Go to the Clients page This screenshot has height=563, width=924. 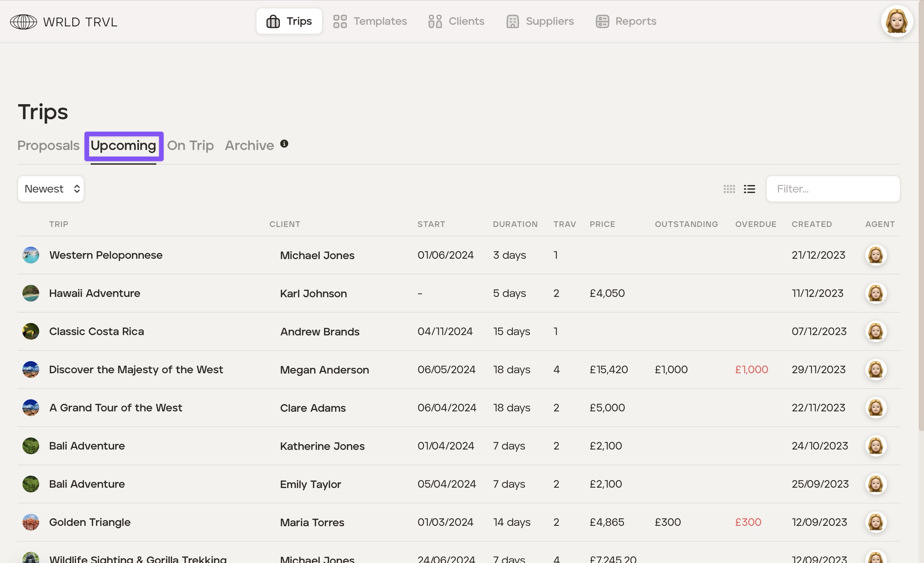456,21
